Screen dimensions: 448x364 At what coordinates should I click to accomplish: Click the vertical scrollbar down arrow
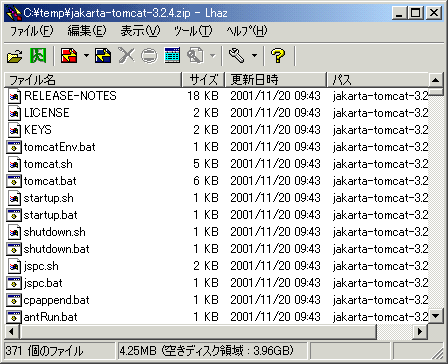[436, 316]
